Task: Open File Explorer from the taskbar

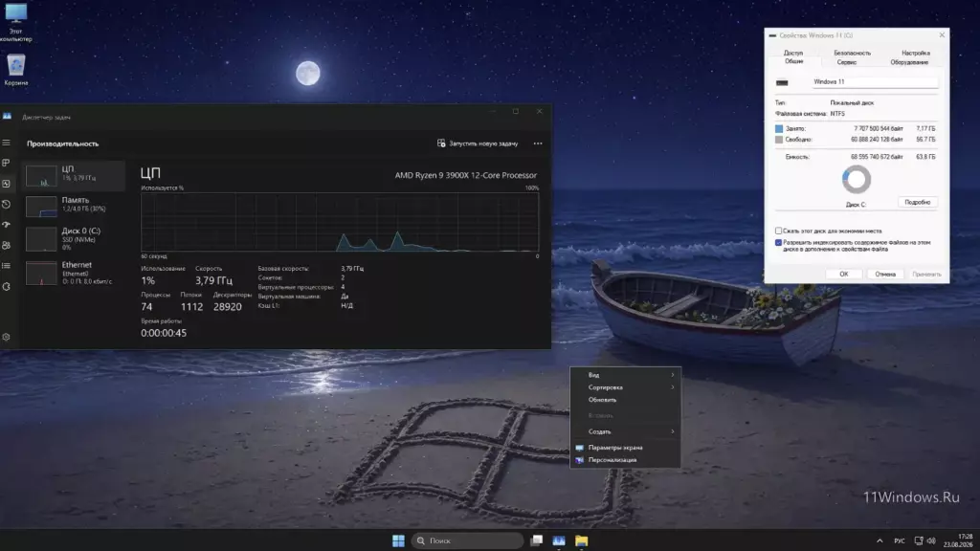Action: 582,541
